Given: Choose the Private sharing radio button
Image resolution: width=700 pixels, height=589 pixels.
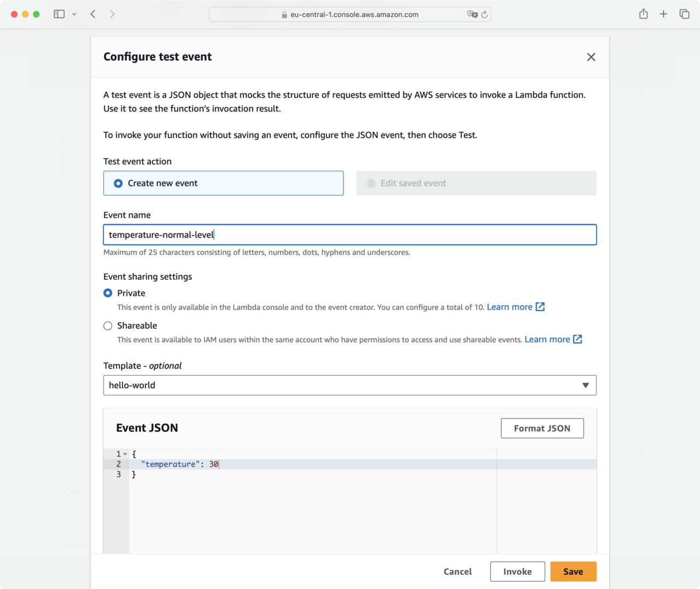Looking at the screenshot, I should point(108,293).
